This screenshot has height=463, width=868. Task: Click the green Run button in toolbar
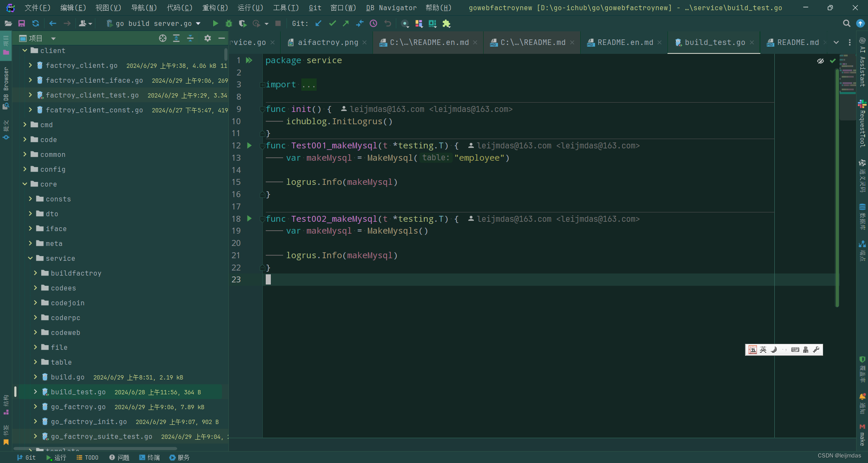[x=215, y=24]
